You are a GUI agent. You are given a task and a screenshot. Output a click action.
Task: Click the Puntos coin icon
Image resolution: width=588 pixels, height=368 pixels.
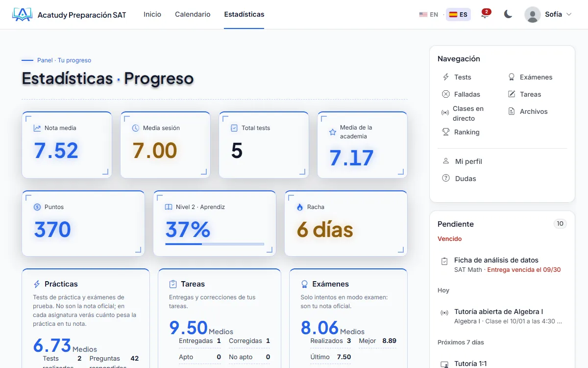point(37,207)
